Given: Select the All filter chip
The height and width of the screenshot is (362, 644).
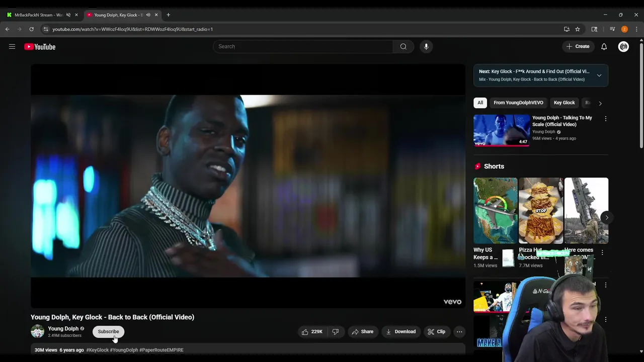Looking at the screenshot, I should 480,103.
